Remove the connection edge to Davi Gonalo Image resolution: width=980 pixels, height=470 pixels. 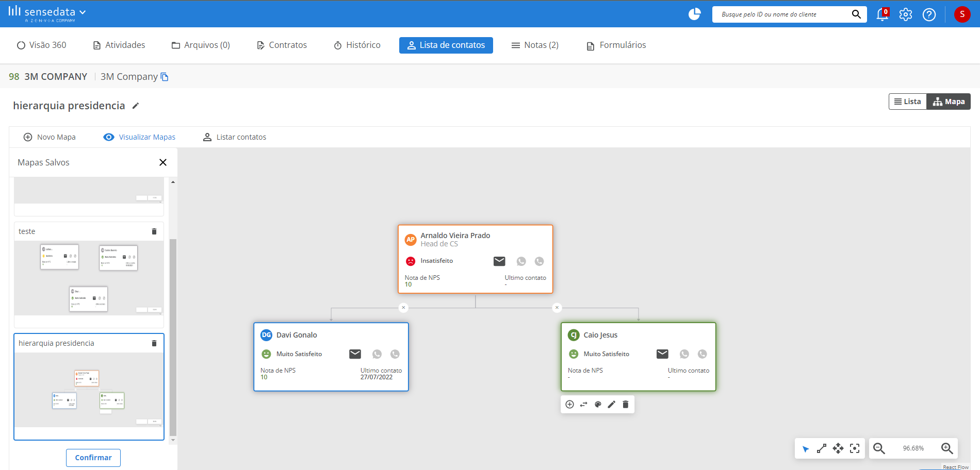(x=403, y=308)
